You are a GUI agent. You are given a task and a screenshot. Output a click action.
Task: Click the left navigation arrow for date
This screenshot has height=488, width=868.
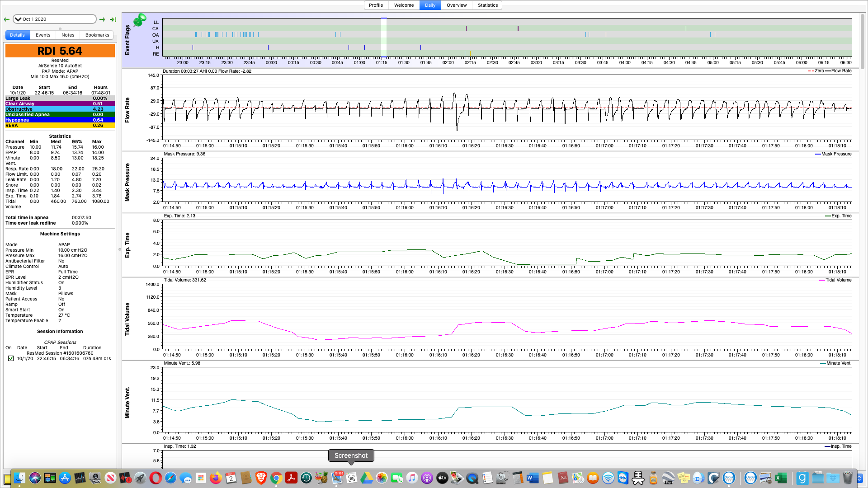(x=7, y=19)
